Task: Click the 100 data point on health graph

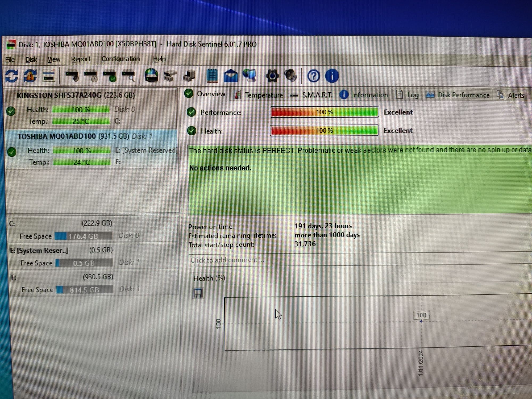Action: click(421, 321)
